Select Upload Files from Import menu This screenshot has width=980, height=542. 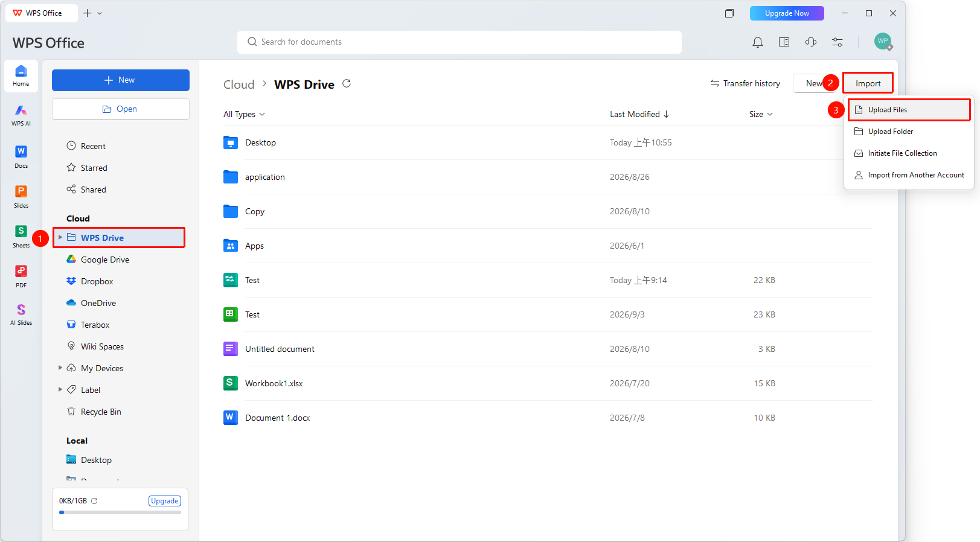(909, 110)
